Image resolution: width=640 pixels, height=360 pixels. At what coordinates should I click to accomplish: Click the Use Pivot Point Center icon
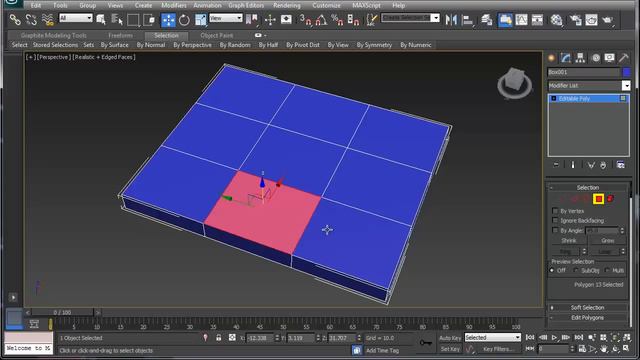pos(252,19)
